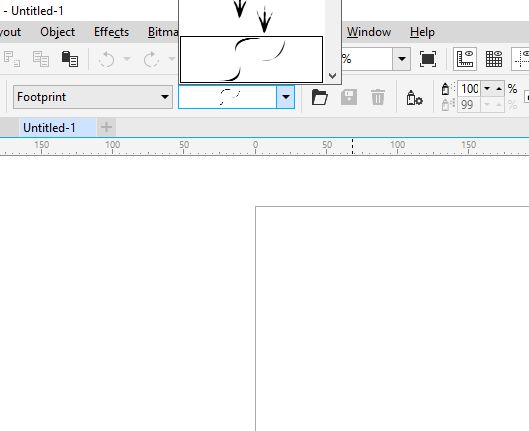Switch to the Untitled-1 document tab
529x431 pixels.
point(49,128)
